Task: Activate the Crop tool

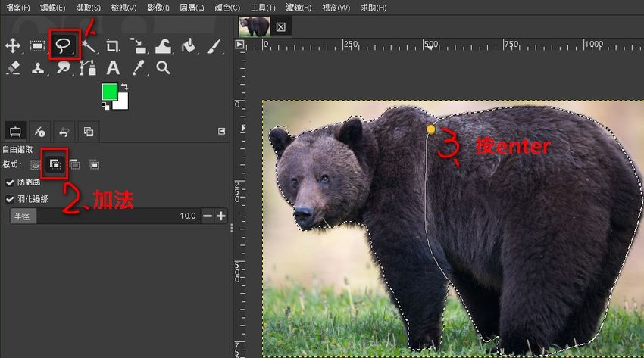Action: click(113, 46)
